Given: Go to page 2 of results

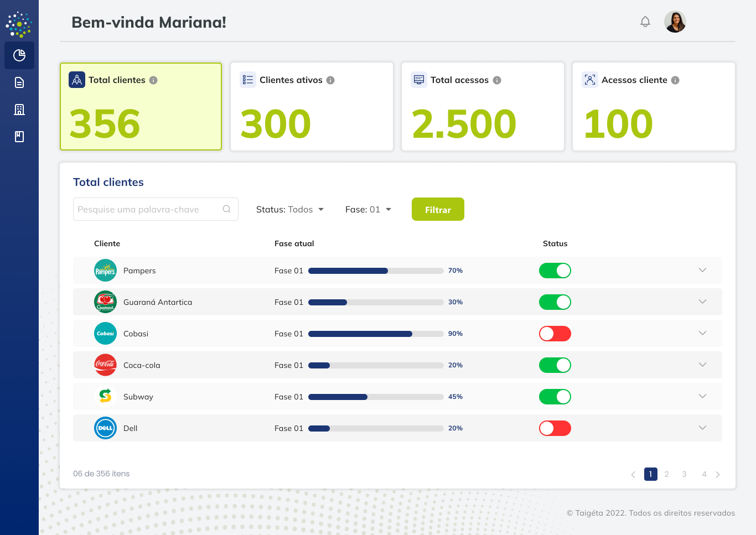Looking at the screenshot, I should (x=666, y=474).
